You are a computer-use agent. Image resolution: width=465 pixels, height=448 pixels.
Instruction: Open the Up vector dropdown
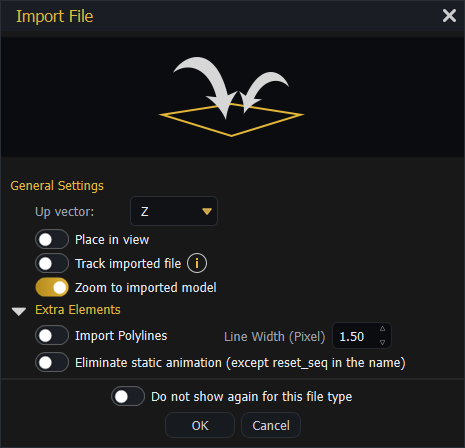point(174,211)
